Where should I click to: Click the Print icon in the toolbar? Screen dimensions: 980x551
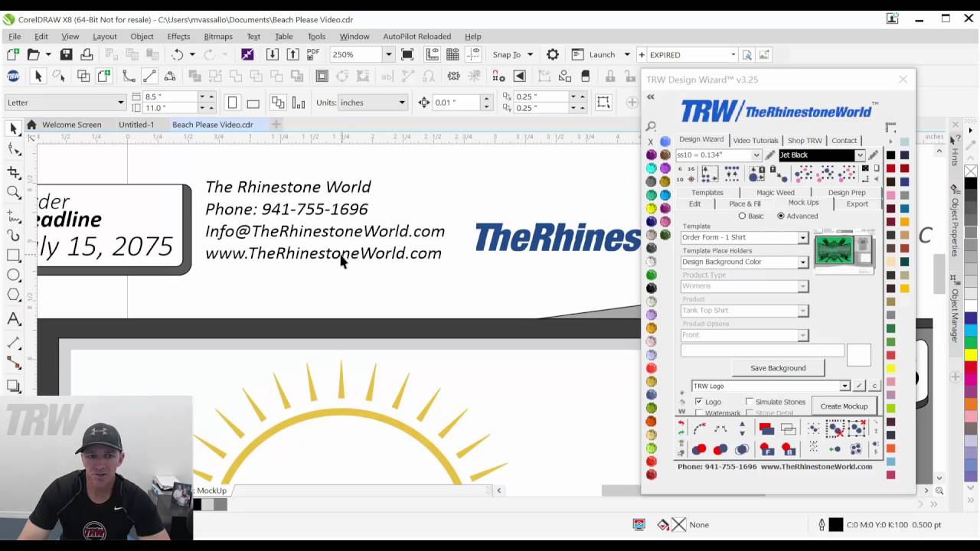pyautogui.click(x=87, y=54)
